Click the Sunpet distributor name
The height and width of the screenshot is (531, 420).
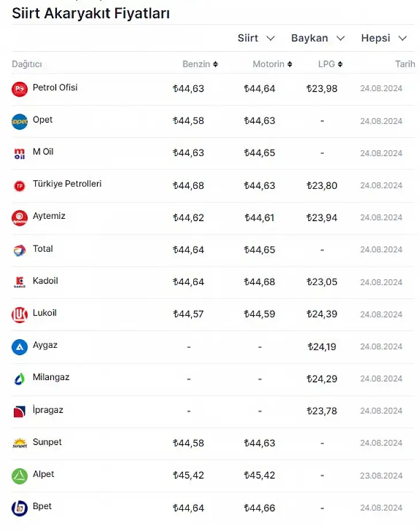coord(47,442)
